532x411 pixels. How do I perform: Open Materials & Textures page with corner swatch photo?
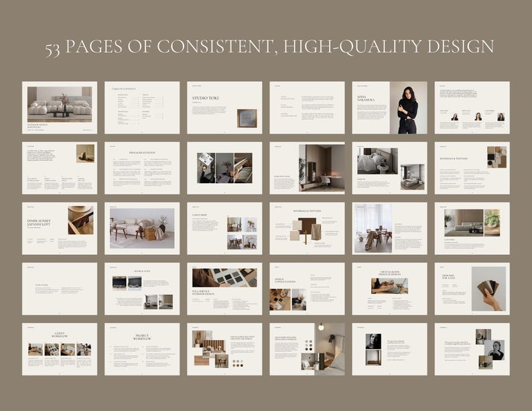[472, 168]
